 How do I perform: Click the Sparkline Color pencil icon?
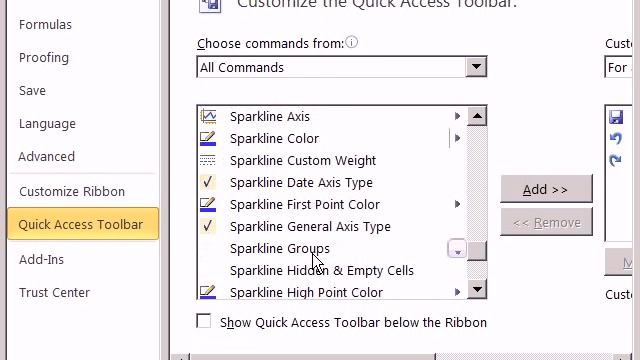click(x=208, y=138)
